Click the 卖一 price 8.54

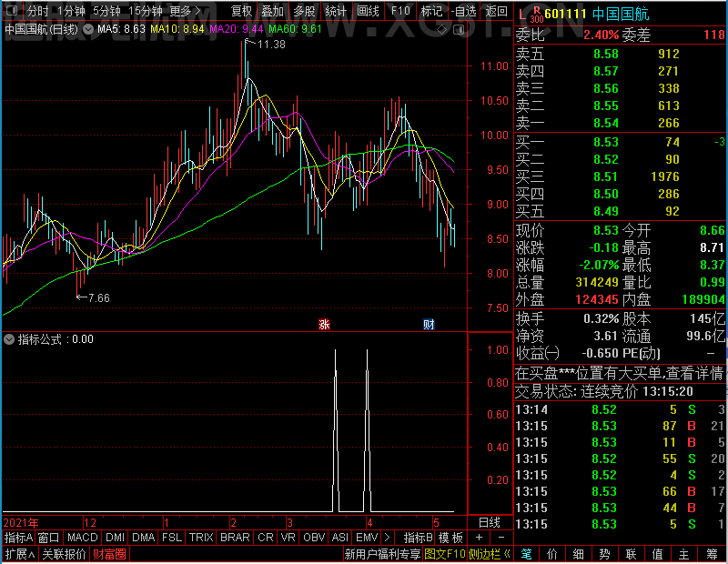pos(606,123)
